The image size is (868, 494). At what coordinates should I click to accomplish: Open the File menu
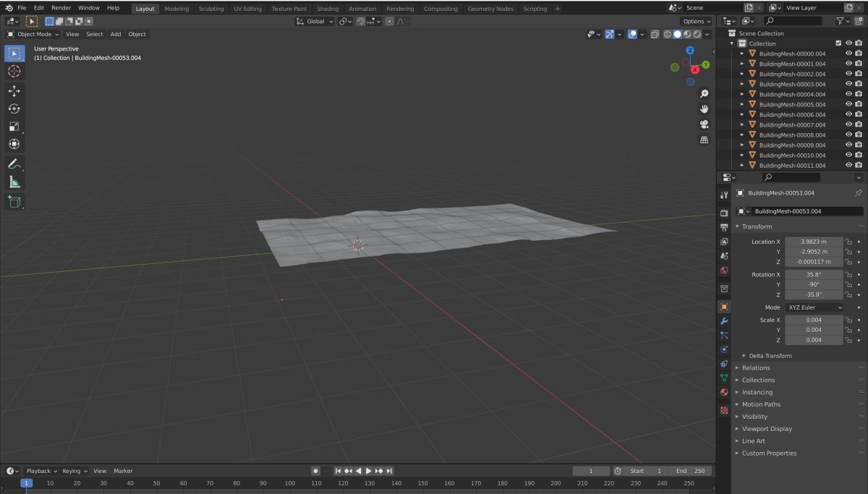(x=22, y=8)
